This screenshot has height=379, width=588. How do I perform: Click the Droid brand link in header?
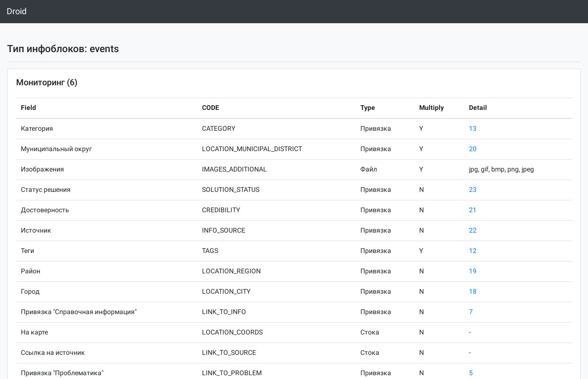coord(17,11)
